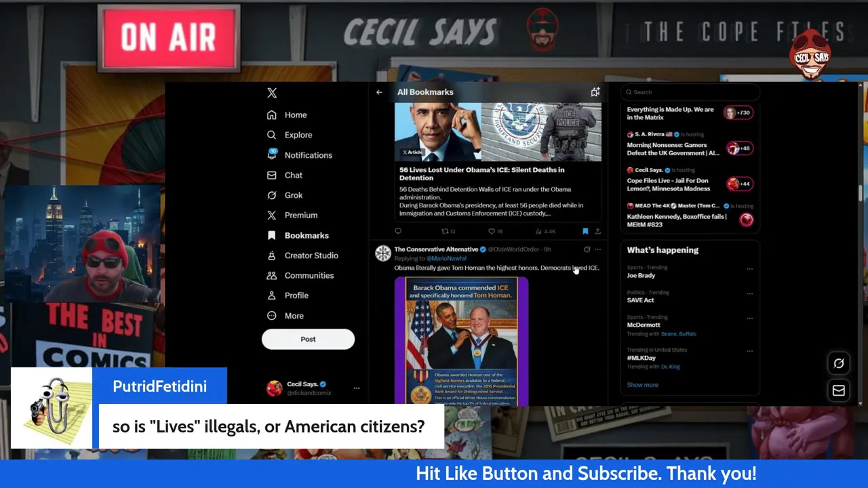The width and height of the screenshot is (868, 488).
Task: Open the floating Grok button
Action: pyautogui.click(x=839, y=364)
